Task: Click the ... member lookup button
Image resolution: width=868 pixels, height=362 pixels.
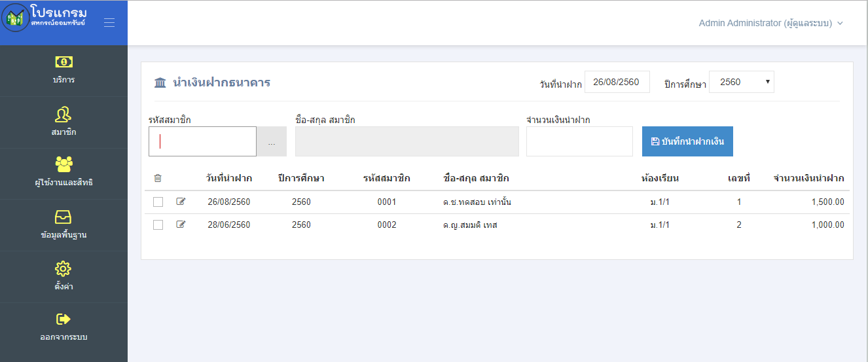Action: (x=272, y=141)
